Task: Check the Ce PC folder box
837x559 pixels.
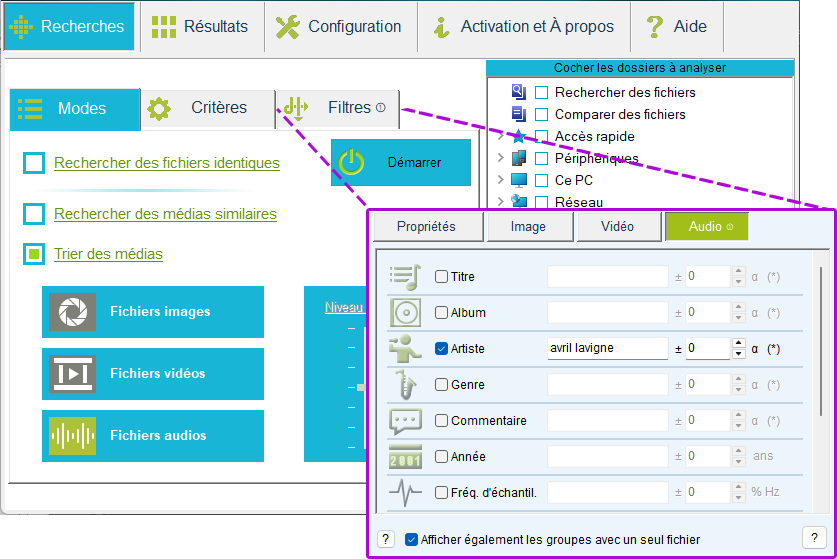Action: point(541,180)
